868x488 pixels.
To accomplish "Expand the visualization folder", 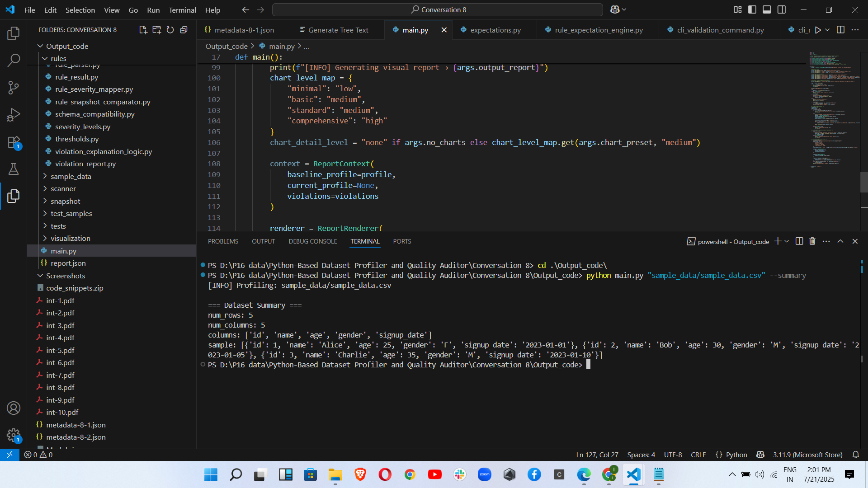I will [x=45, y=238].
